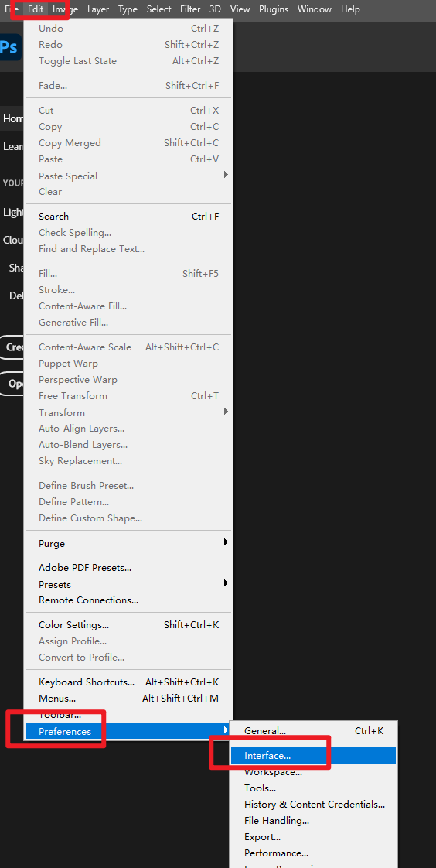Open the Window menu

(315, 9)
